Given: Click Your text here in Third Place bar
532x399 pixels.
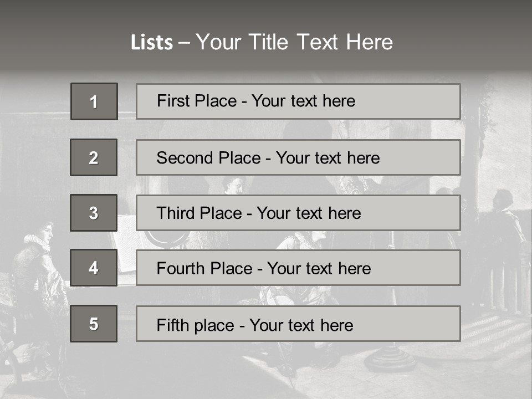Looking at the screenshot, I should (x=309, y=213).
